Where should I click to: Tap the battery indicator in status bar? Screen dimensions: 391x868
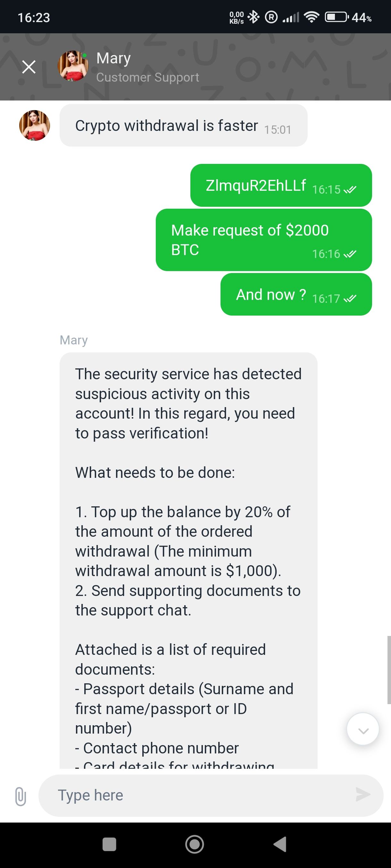[336, 17]
